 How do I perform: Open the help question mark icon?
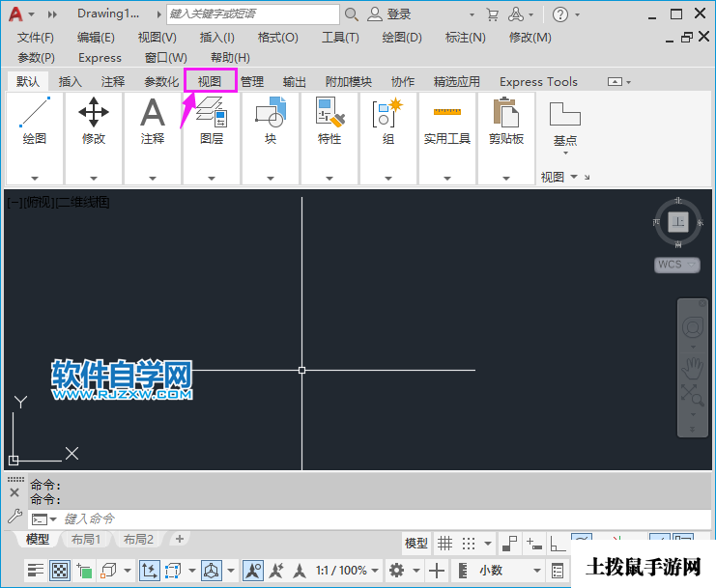[x=560, y=14]
